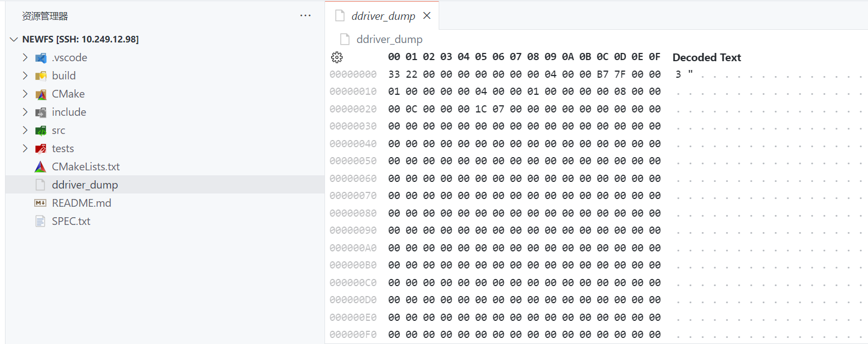Switch to the ddriver_dump editor tab
This screenshot has width=868, height=344.
[x=383, y=16]
